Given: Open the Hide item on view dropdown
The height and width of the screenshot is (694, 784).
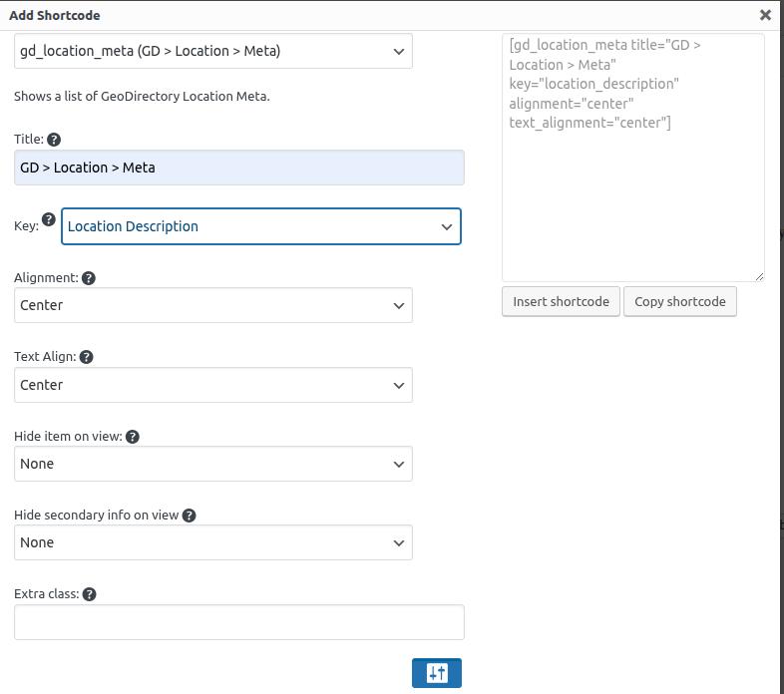Looking at the screenshot, I should tap(213, 464).
